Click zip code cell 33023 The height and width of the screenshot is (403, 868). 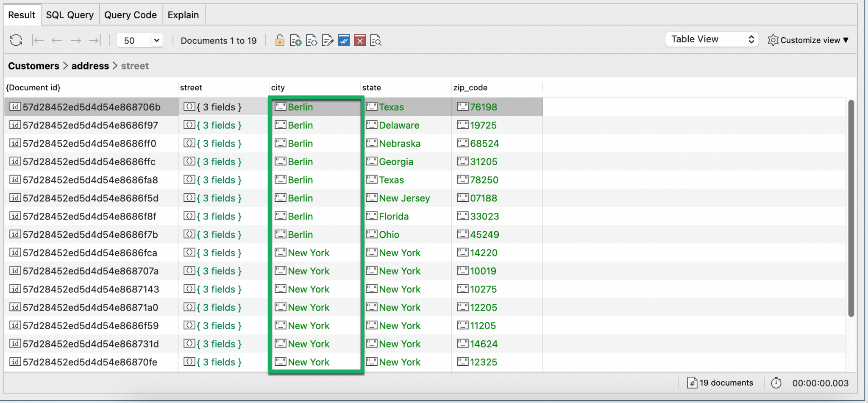497,216
